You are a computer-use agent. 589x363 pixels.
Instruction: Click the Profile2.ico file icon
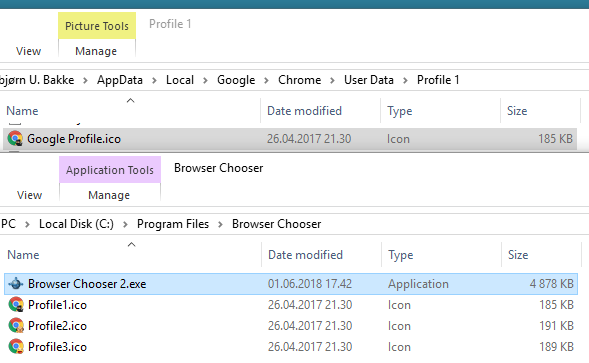[x=16, y=326]
